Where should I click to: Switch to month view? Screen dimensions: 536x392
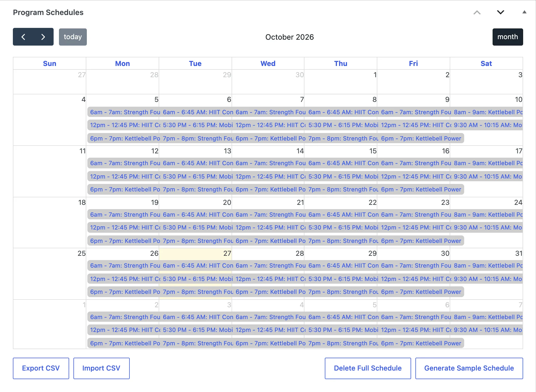508,37
